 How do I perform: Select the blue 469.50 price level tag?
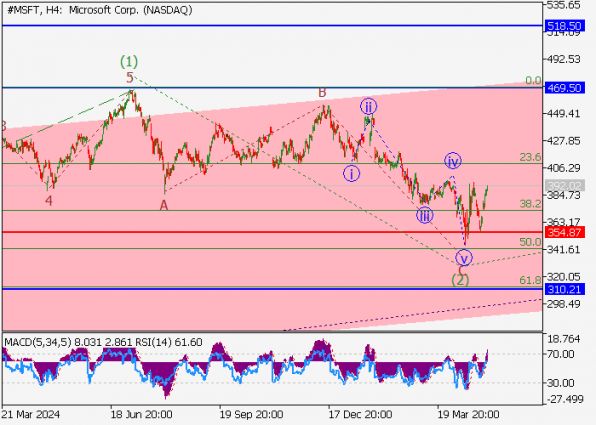564,88
